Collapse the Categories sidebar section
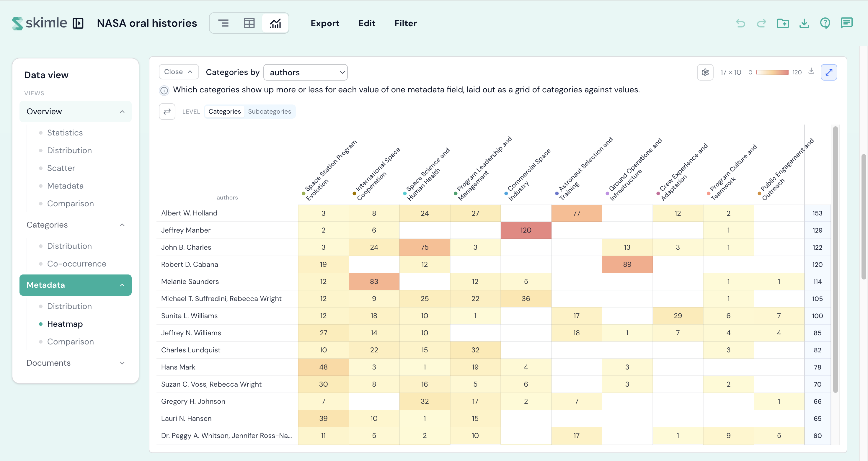 point(76,225)
